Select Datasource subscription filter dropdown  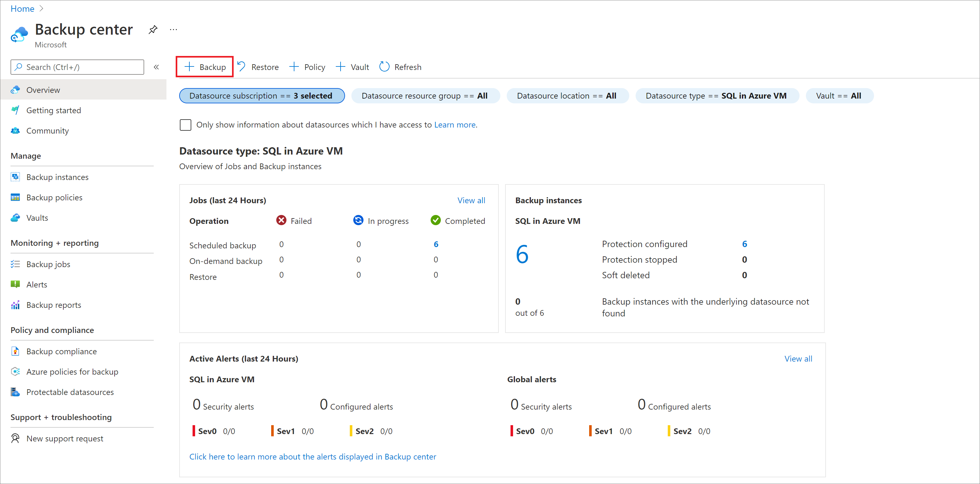tap(261, 95)
